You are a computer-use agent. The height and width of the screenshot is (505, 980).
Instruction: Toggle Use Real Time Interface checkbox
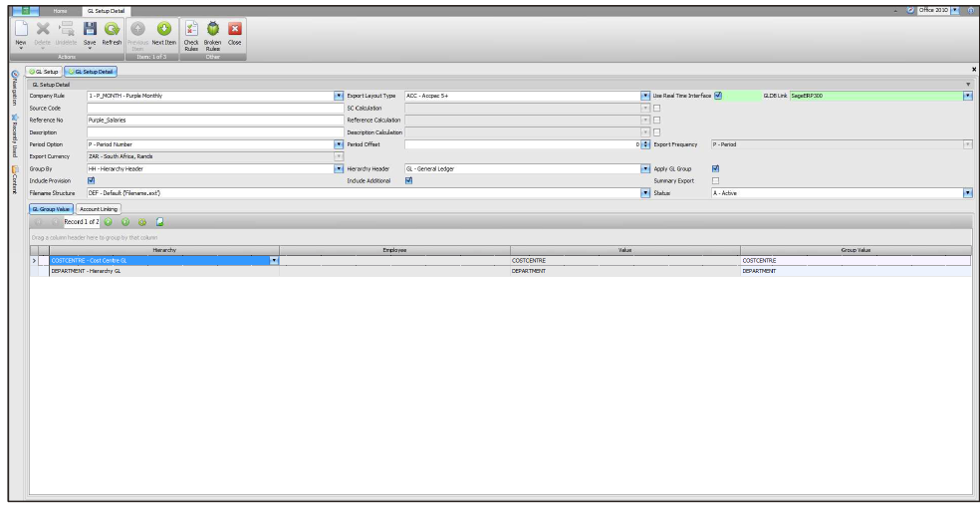click(718, 96)
